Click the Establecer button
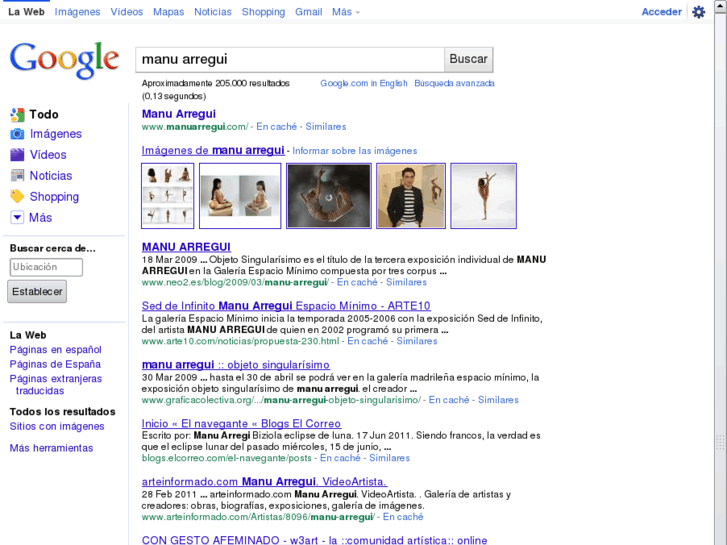 pyautogui.click(x=37, y=292)
